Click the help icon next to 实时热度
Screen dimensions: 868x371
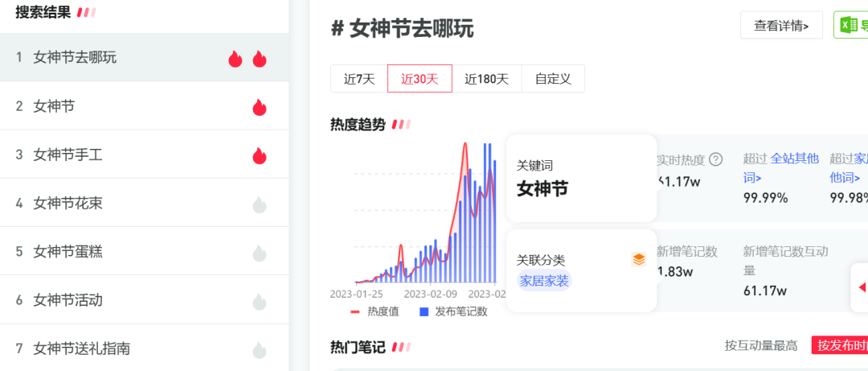[x=715, y=159]
